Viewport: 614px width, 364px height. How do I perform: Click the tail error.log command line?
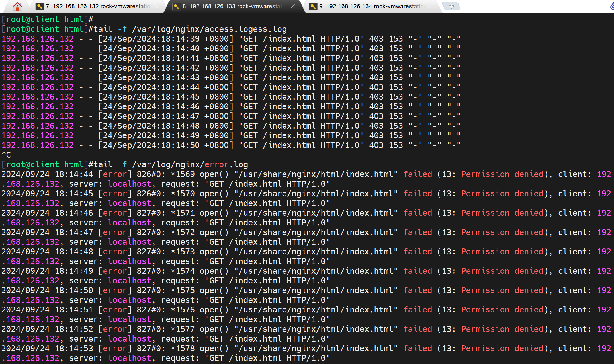[171, 164]
